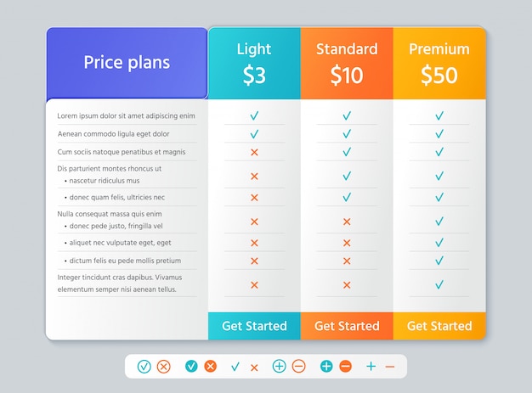Viewport: 532px width, 393px height.
Task: Click Light plan cross for Cum sociis row
Action: pos(254,153)
